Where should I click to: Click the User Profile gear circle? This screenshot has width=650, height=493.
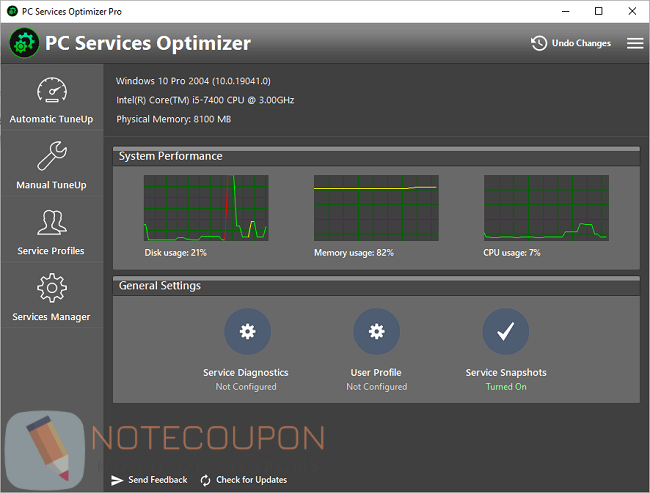(x=376, y=331)
